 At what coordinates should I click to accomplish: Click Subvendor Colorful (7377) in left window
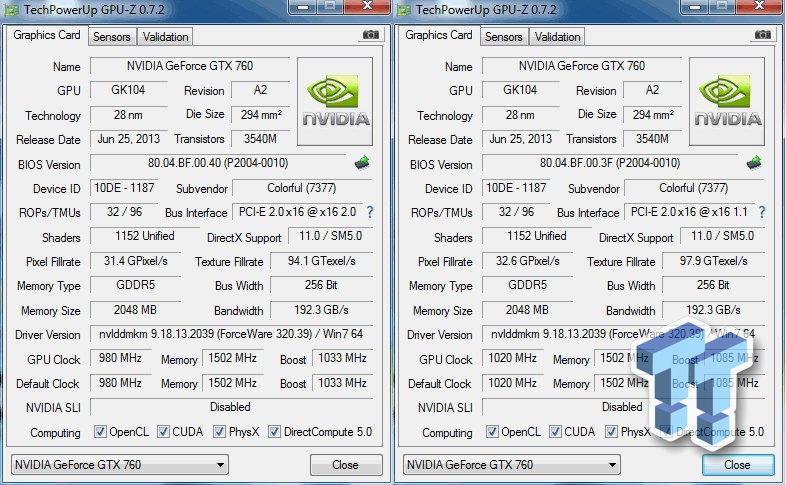coord(302,188)
